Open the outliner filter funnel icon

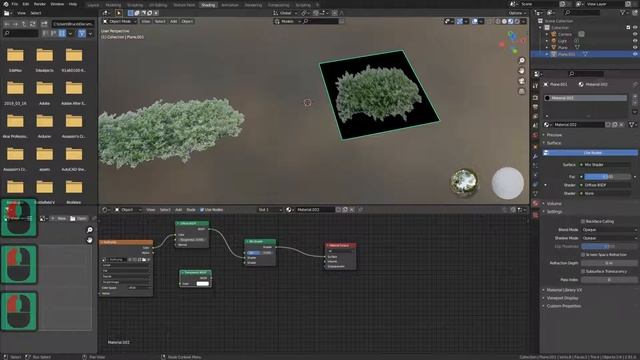pos(623,13)
